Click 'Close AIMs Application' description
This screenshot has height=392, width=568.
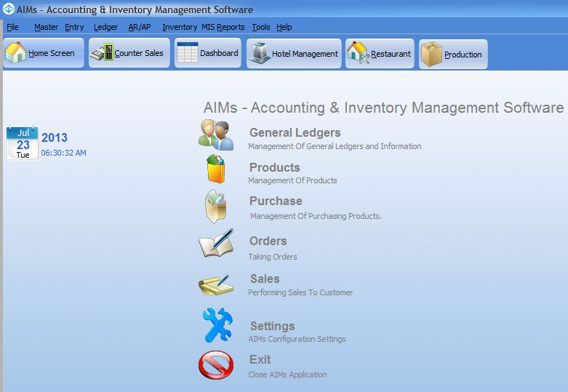click(287, 375)
